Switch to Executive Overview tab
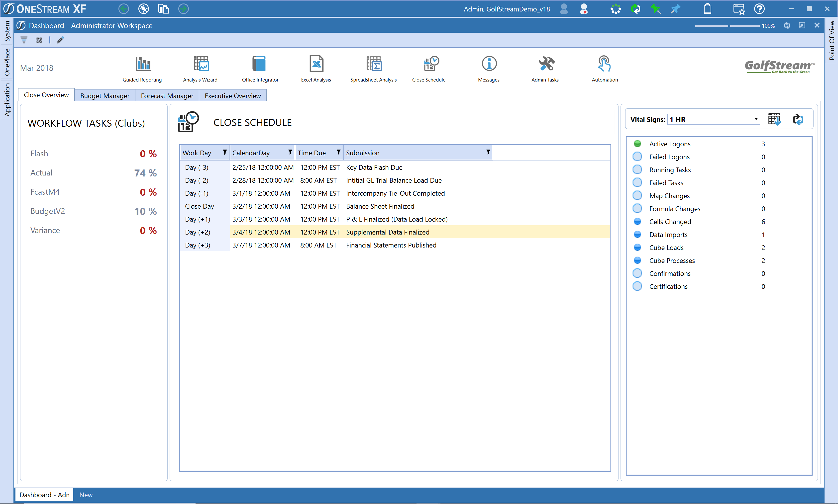Screen dimensions: 838x504 click(233, 96)
